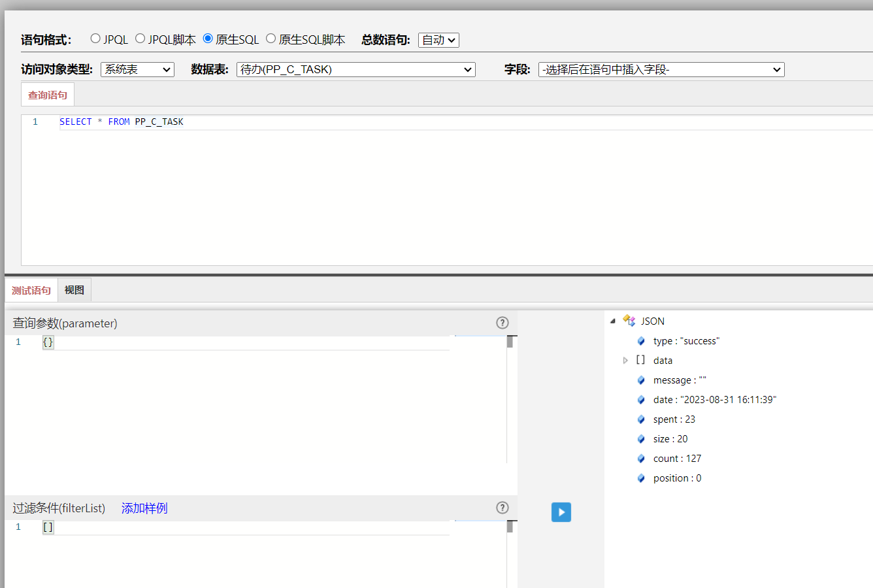Open the 总数语句 dropdown set to 自动

[x=438, y=40]
